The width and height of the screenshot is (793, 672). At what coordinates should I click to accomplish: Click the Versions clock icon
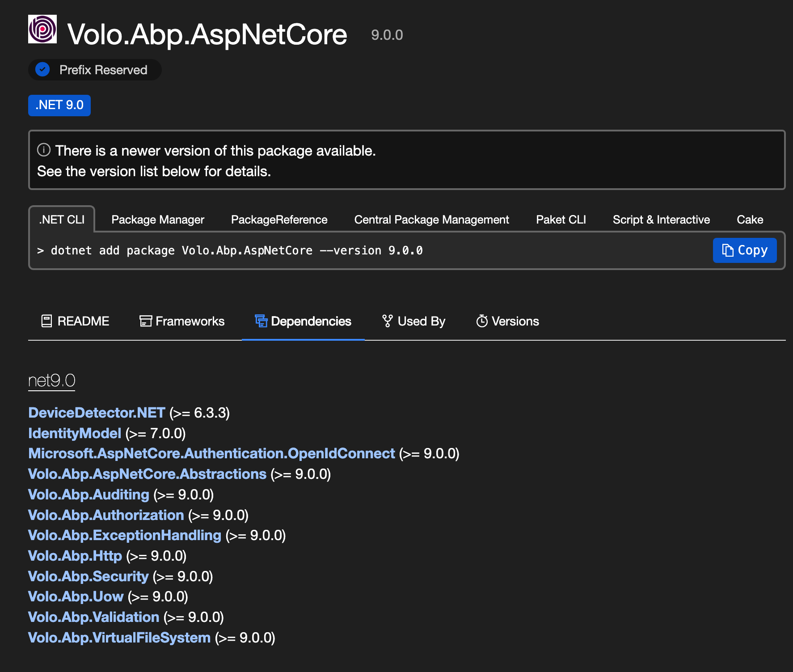[482, 321]
